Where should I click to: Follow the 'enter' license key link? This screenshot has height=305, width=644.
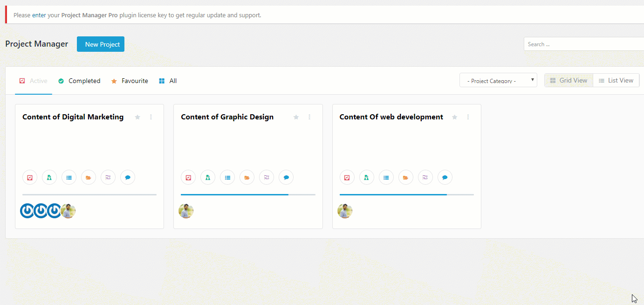tap(39, 15)
